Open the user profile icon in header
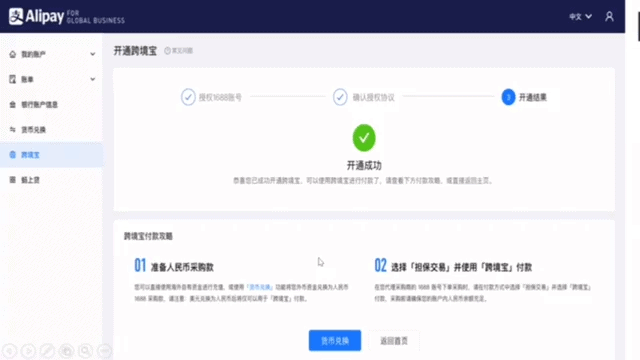This screenshot has height=360, width=640. coord(609,17)
